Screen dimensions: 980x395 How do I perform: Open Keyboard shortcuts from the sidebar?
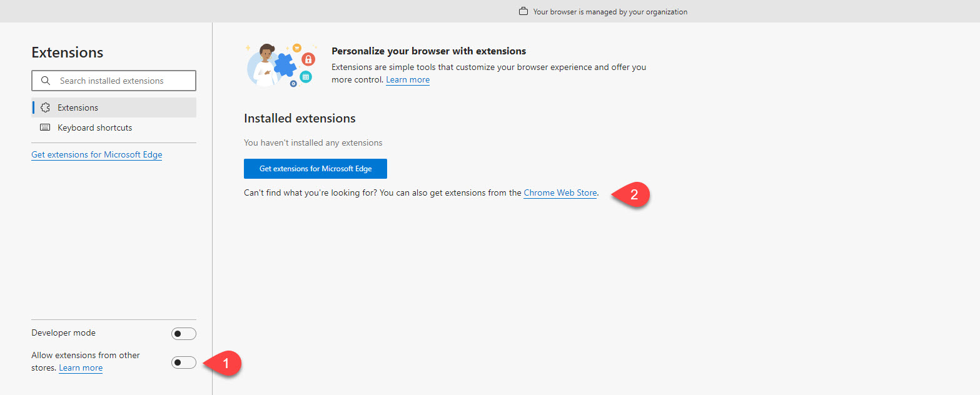(95, 127)
